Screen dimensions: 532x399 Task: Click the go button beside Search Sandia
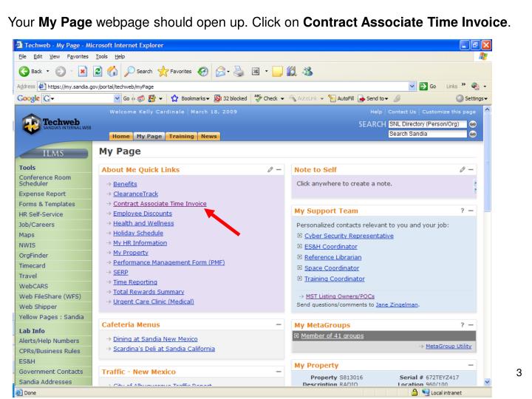473,134
